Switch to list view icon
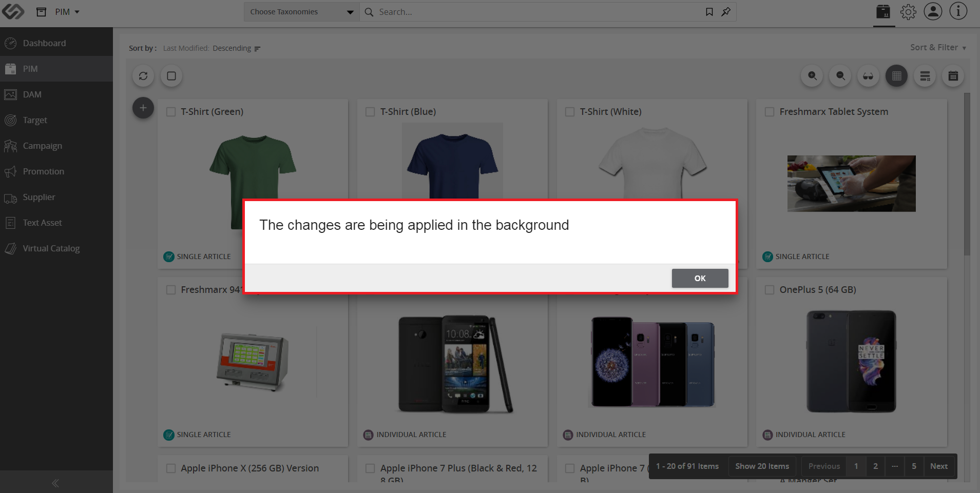 925,76
